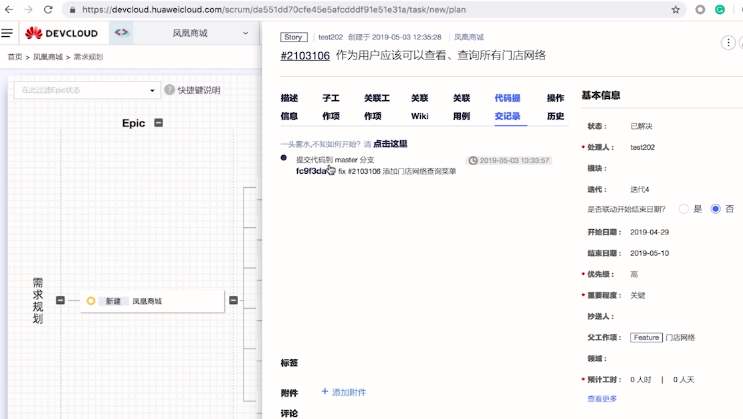Collapse the node right of 凤凰商城 card
The height and width of the screenshot is (419, 743).
[x=233, y=301]
